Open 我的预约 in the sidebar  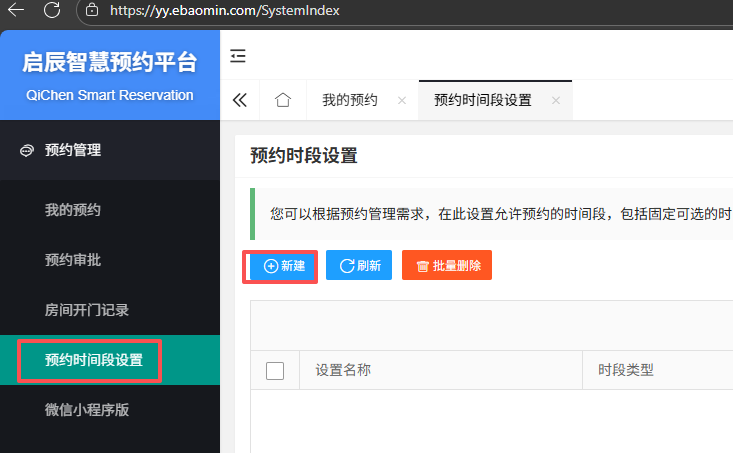(73, 210)
